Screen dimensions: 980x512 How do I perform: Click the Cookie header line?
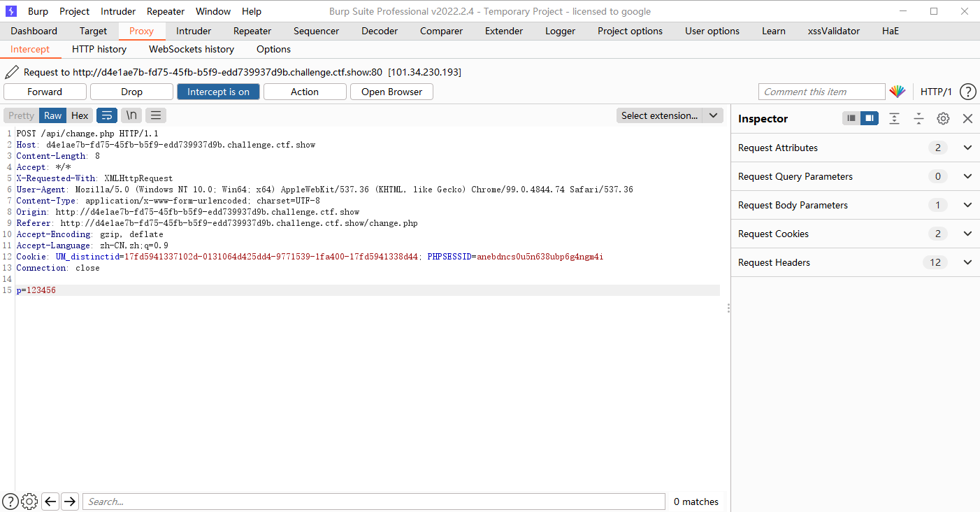(x=310, y=257)
